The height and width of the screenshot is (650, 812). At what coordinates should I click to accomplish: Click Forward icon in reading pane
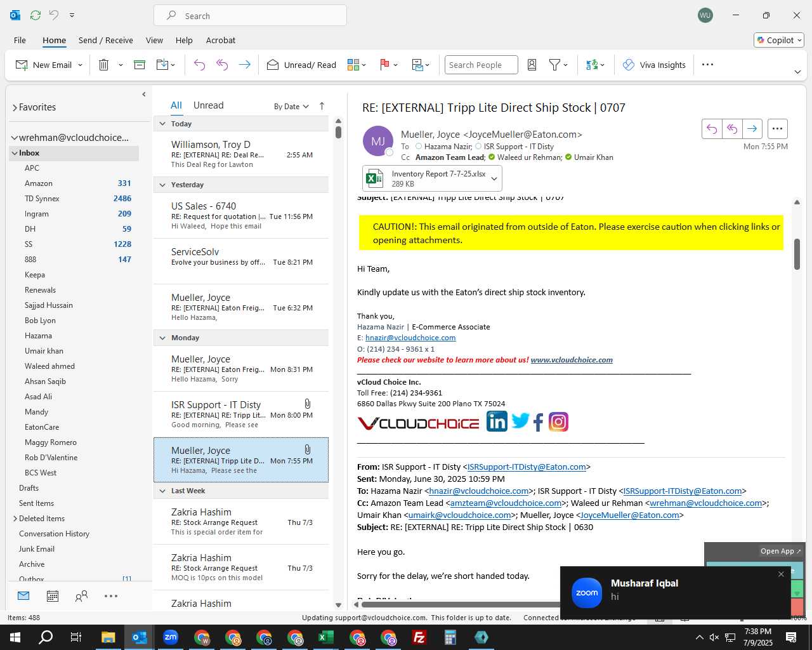752,129
